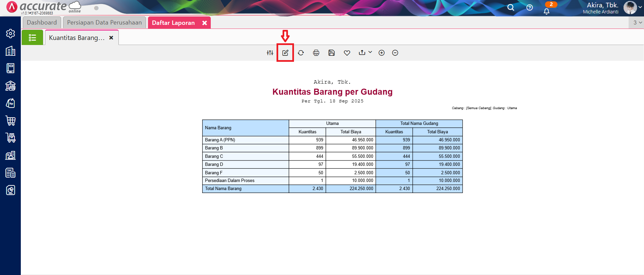Image resolution: width=644 pixels, height=275 pixels.
Task: Open the search magnifier in header
Action: tap(511, 7)
